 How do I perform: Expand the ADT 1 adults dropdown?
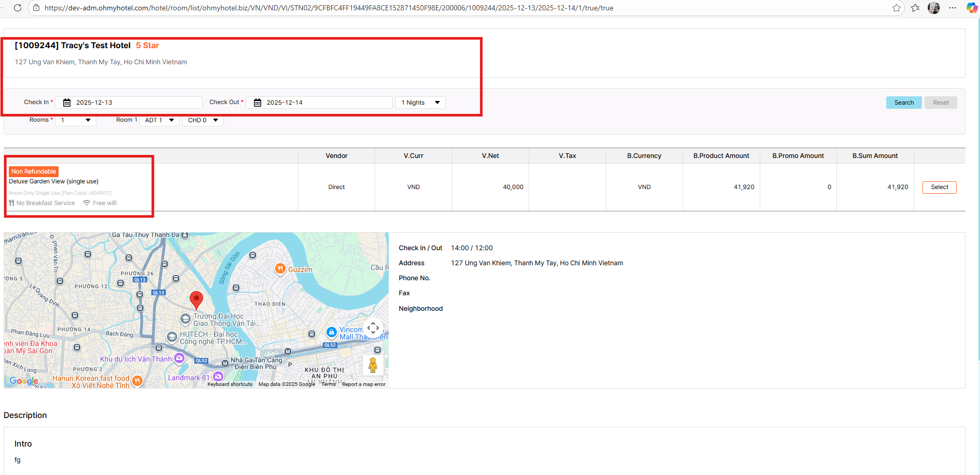(x=159, y=120)
